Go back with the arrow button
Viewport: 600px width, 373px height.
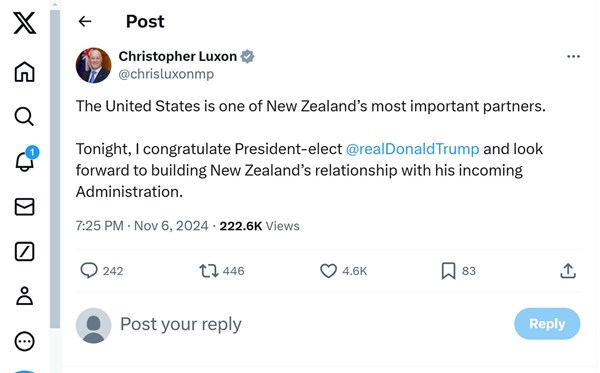(x=85, y=21)
